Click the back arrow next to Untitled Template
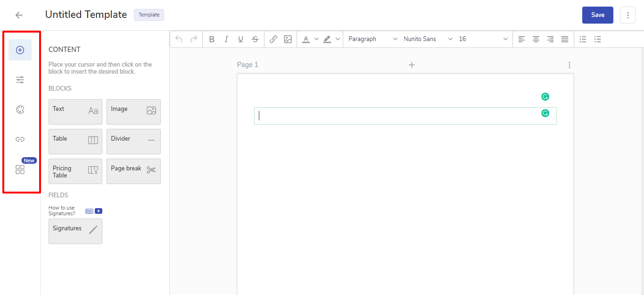Image resolution: width=644 pixels, height=295 pixels. 19,15
